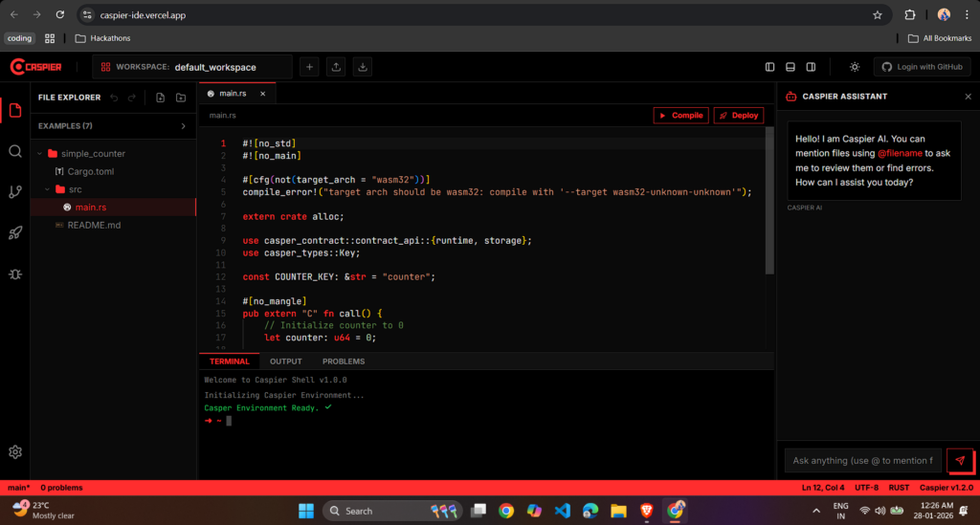
Task: Create a new file in explorer
Action: 160,98
